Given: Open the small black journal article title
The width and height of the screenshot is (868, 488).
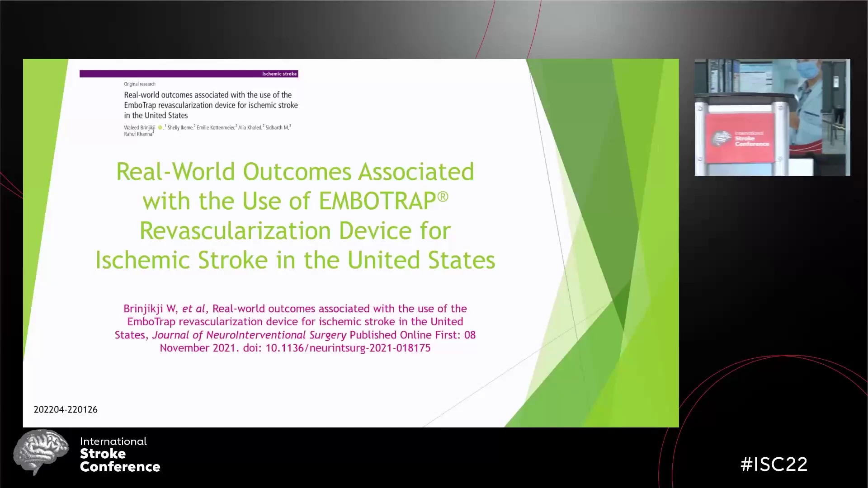Looking at the screenshot, I should pyautogui.click(x=211, y=105).
